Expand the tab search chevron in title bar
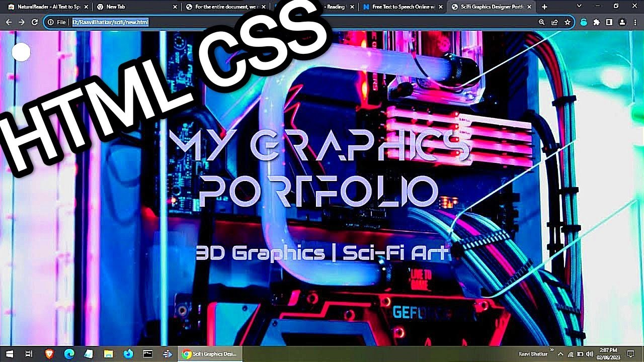The height and width of the screenshot is (362, 644). click(x=579, y=6)
